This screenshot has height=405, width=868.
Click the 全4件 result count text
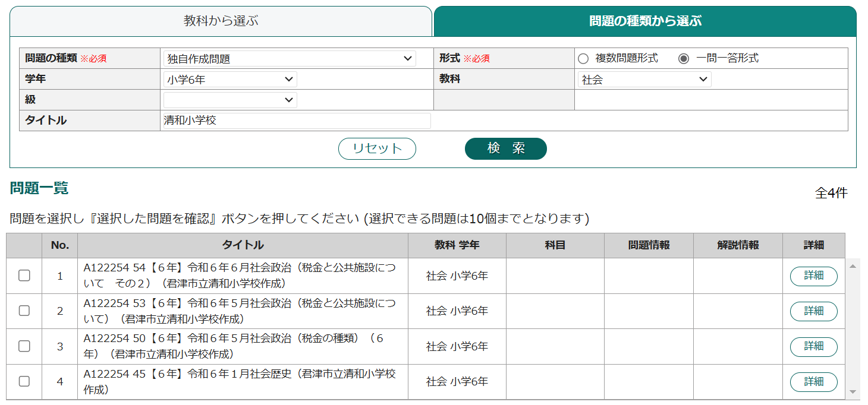click(831, 193)
